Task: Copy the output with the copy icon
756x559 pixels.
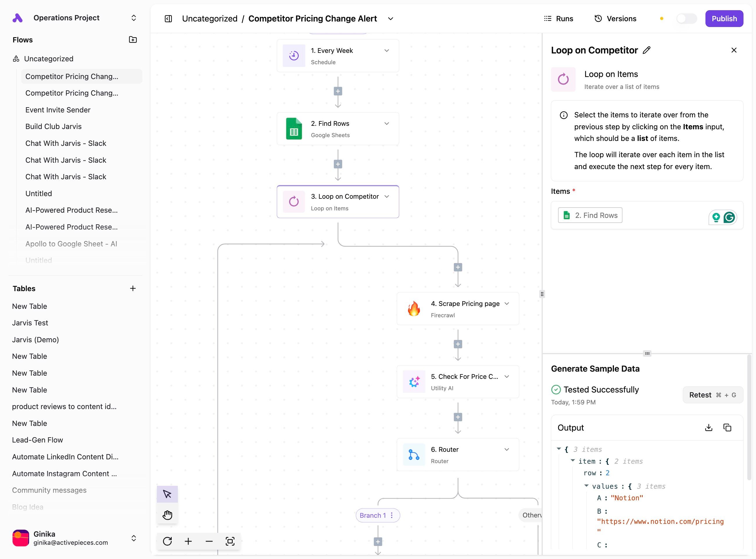Action: [727, 428]
